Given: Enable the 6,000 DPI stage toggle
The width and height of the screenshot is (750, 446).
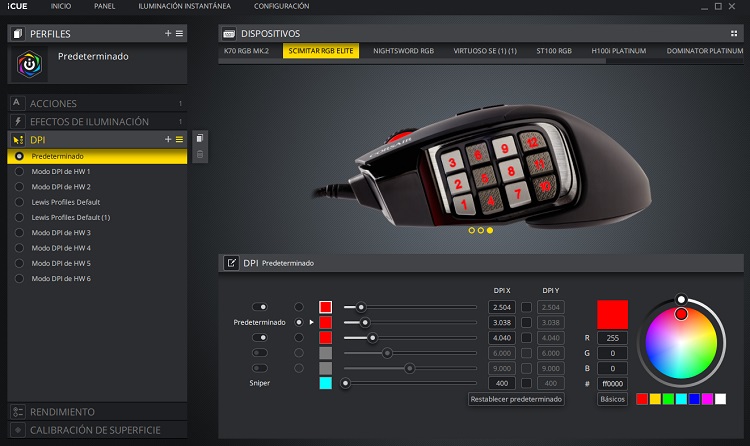Looking at the screenshot, I should [260, 353].
